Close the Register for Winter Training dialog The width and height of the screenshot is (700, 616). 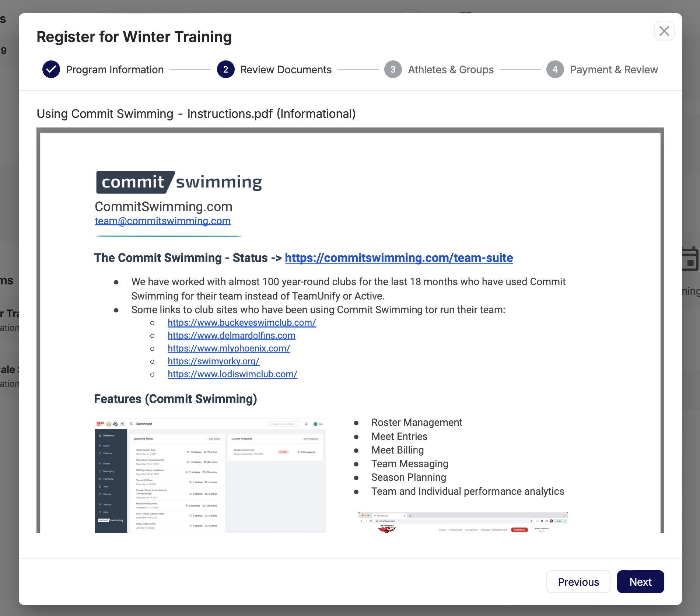pyautogui.click(x=664, y=31)
